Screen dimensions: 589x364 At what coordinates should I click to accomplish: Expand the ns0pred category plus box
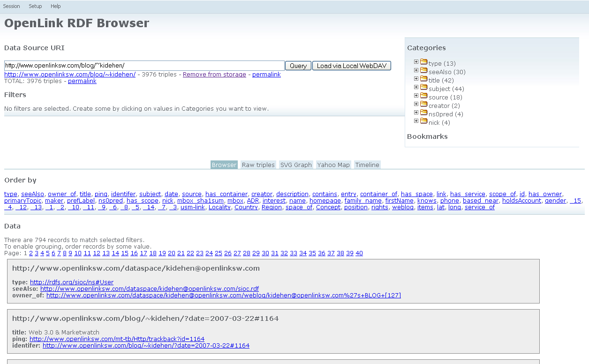click(x=416, y=112)
